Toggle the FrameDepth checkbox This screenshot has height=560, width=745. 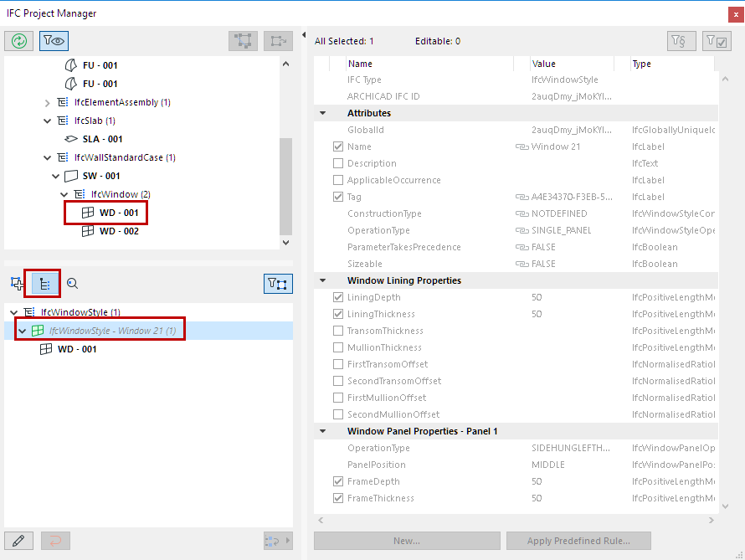(338, 481)
